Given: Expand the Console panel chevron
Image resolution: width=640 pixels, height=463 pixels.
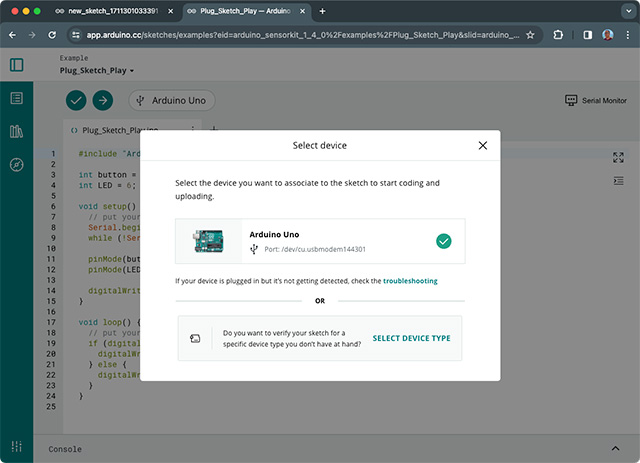Looking at the screenshot, I should point(615,449).
